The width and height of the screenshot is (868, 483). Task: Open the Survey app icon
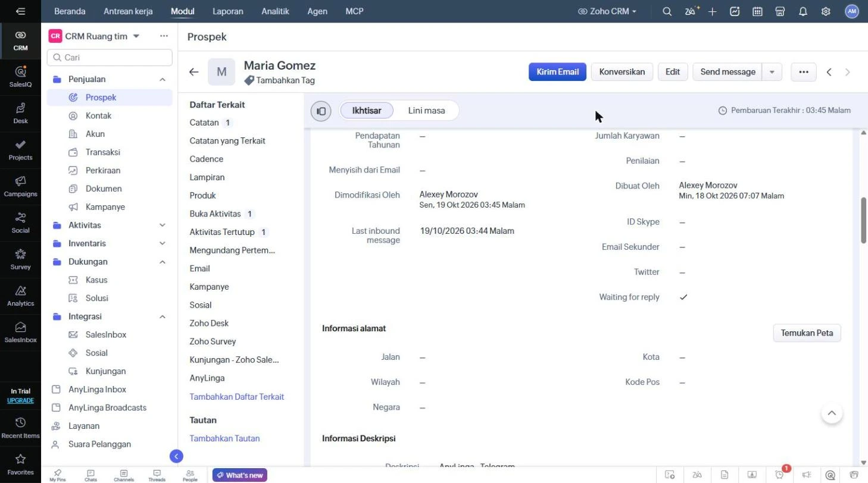tap(20, 259)
